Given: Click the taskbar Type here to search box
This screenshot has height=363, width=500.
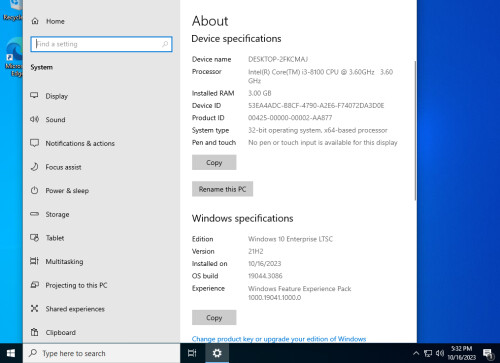Looking at the screenshot, I should pyautogui.click(x=101, y=353).
